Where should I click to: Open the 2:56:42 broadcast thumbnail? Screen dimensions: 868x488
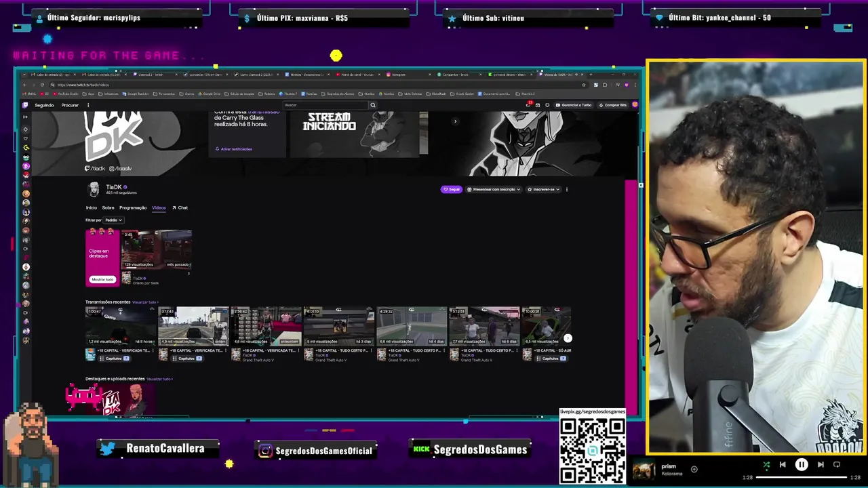pos(267,326)
